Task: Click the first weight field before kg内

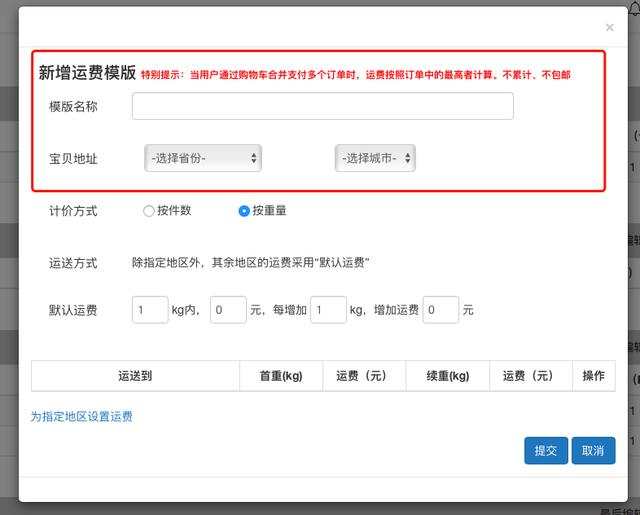Action: pos(150,310)
